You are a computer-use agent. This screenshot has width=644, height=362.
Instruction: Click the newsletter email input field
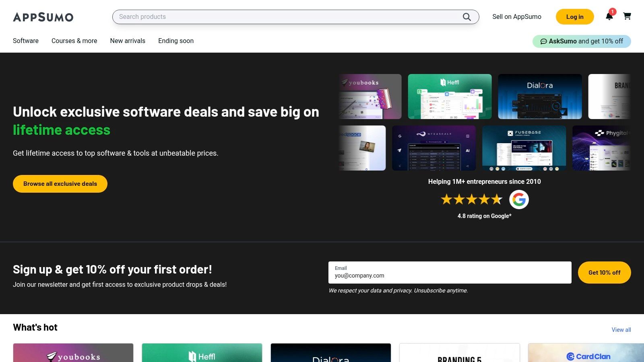point(450,276)
